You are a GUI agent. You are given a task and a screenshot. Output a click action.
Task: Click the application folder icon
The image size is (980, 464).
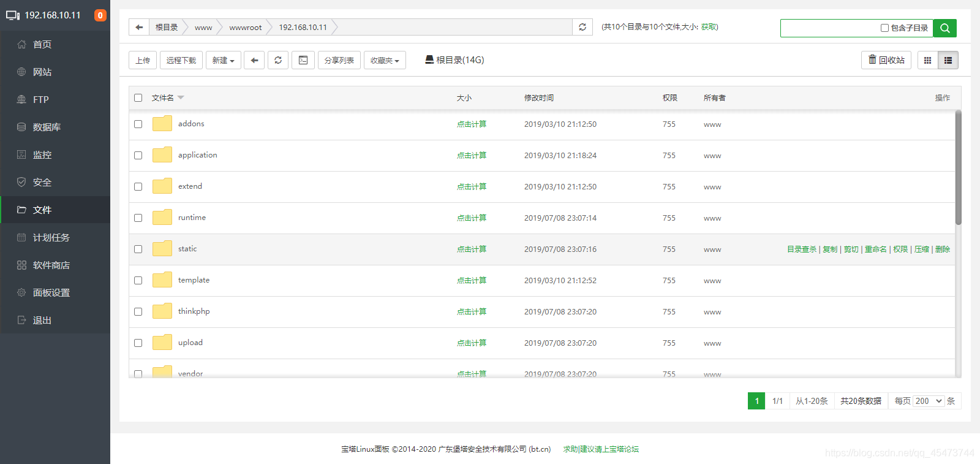click(162, 155)
